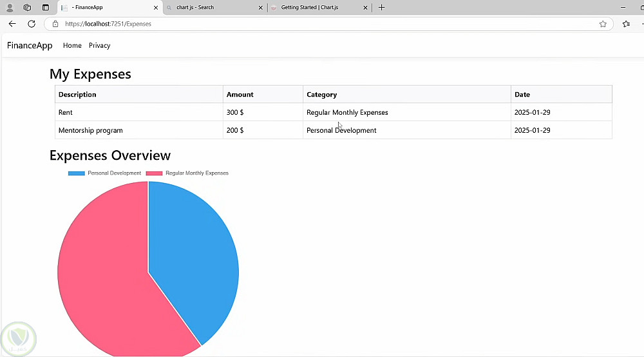644x357 pixels.
Task: Close the FinanceApp tab
Action: tap(156, 7)
